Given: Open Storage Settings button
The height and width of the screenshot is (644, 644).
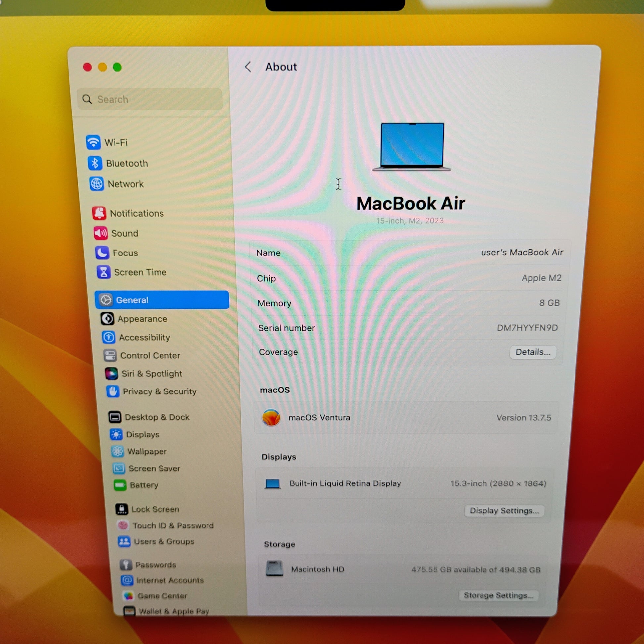Looking at the screenshot, I should click(498, 595).
